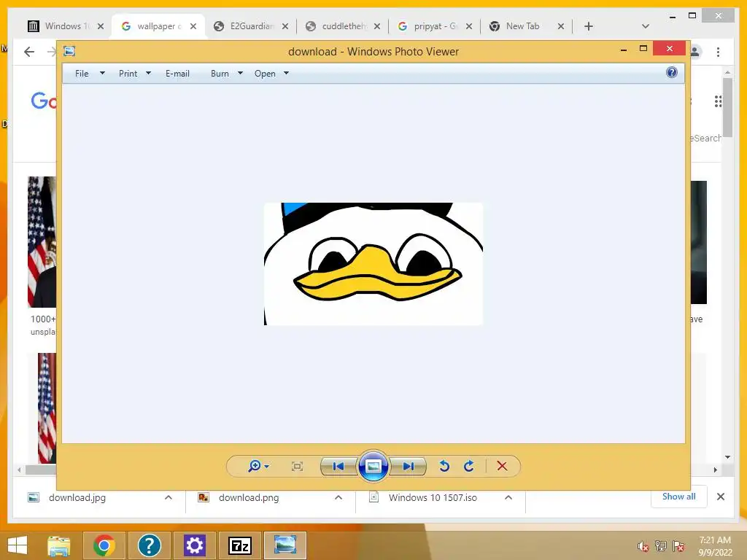
Task: Close the wallpaper Chrome tab
Action: click(193, 26)
